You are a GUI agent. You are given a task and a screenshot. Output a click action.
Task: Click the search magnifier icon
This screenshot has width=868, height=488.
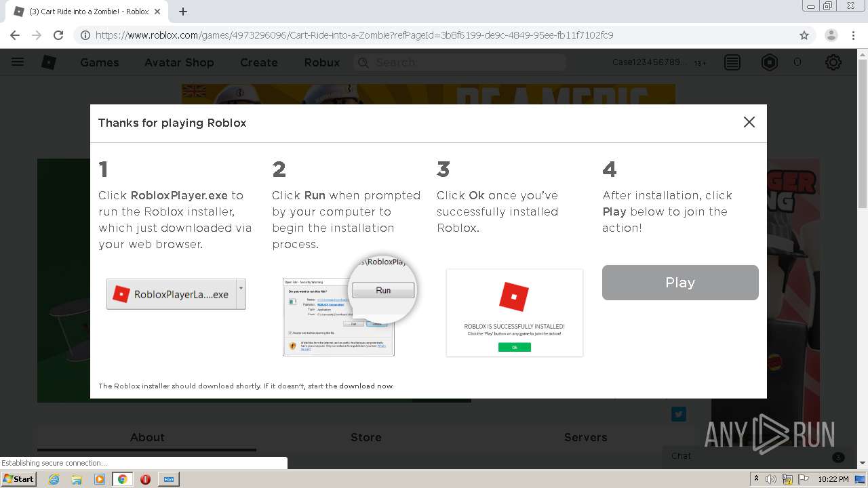[x=363, y=62]
